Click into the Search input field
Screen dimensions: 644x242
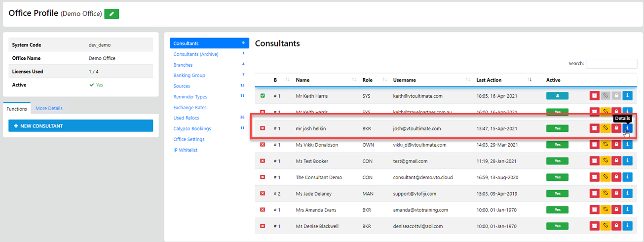611,64
